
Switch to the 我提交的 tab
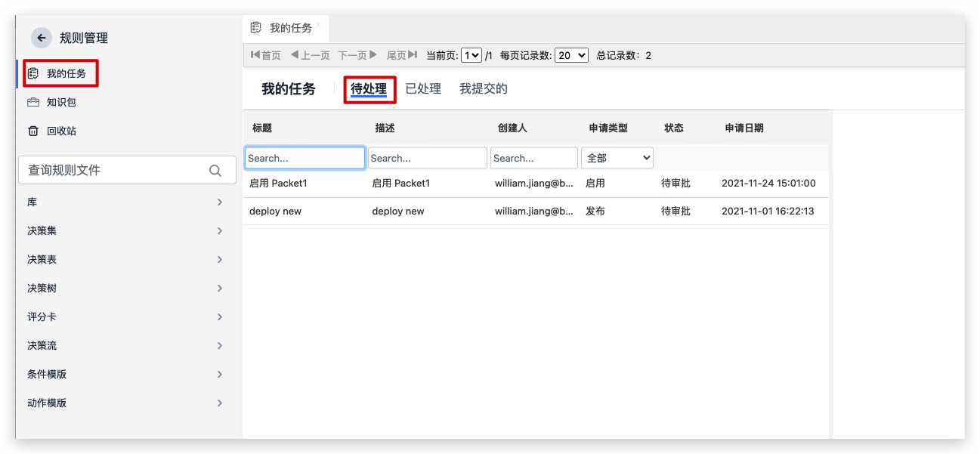[484, 88]
